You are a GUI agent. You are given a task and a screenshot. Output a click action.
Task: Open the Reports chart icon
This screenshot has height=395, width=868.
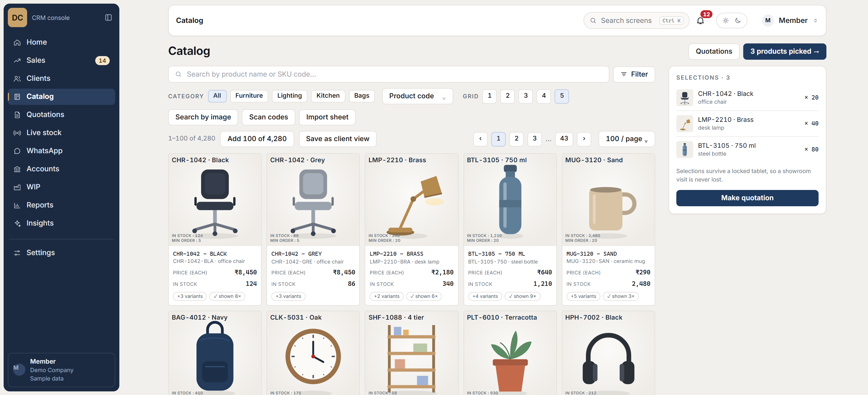click(x=17, y=205)
